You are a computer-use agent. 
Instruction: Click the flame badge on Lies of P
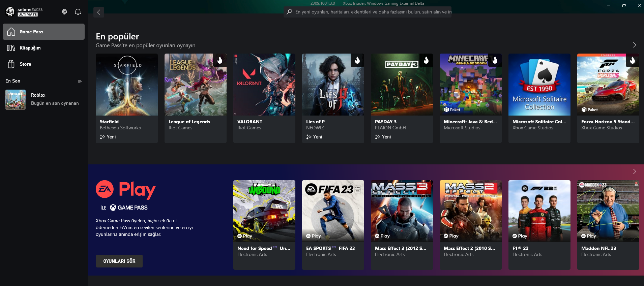[357, 60]
